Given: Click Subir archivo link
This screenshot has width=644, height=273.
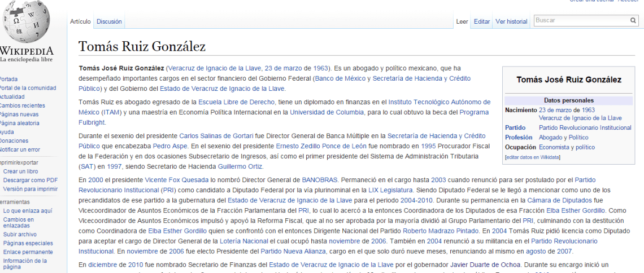Looking at the screenshot, I should [20, 235].
